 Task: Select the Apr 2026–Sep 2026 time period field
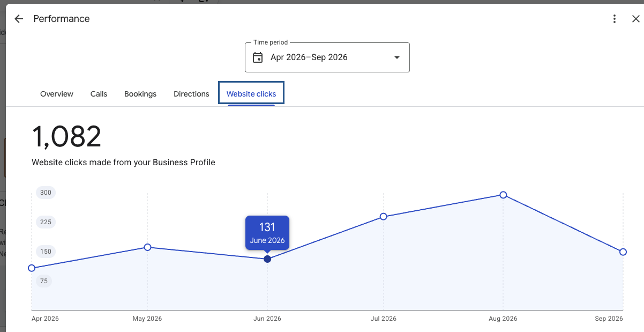pyautogui.click(x=327, y=57)
